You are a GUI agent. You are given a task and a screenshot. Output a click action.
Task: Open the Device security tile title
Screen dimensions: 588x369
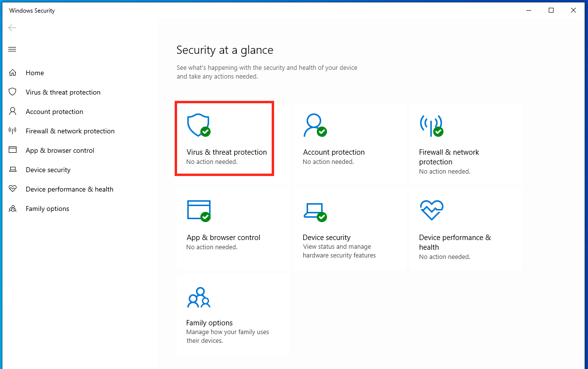327,238
